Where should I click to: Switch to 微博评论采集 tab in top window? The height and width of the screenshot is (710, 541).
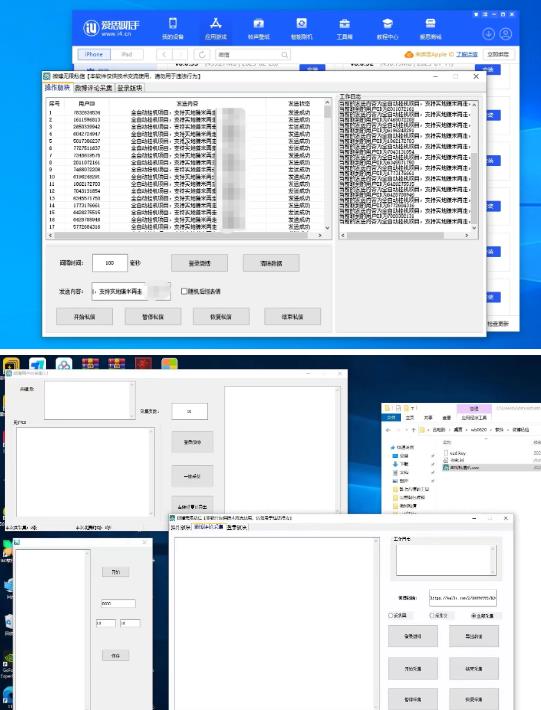(x=93, y=88)
